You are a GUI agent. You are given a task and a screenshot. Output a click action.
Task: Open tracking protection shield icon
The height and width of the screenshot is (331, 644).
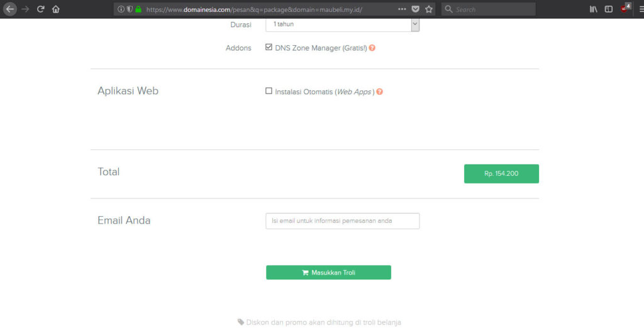pos(130,9)
